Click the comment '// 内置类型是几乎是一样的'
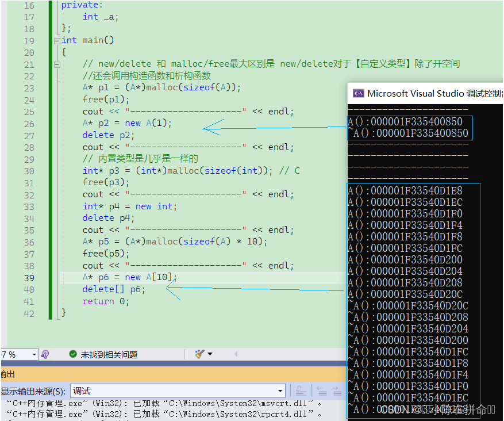 click(140, 159)
